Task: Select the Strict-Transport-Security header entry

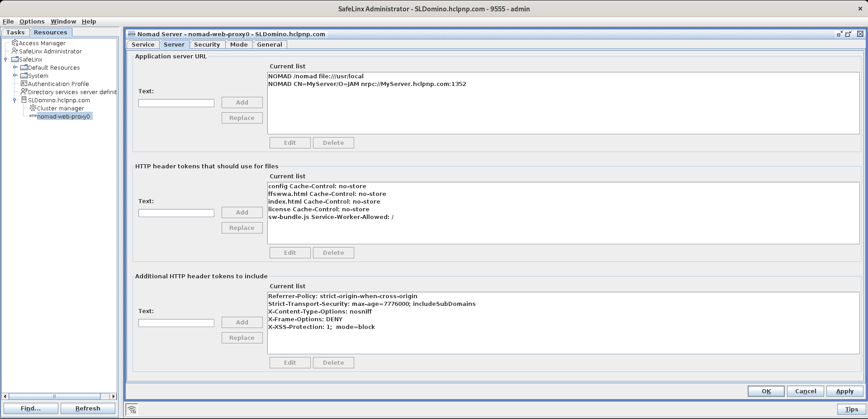Action: point(563,304)
